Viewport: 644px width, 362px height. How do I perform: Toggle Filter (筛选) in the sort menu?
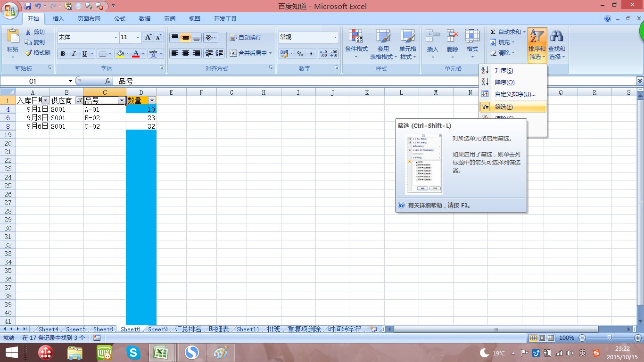click(504, 107)
